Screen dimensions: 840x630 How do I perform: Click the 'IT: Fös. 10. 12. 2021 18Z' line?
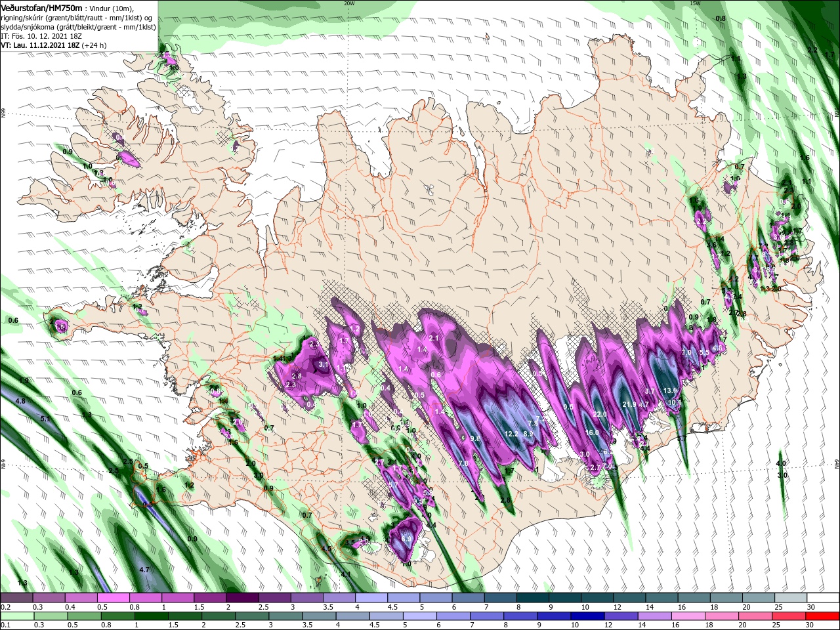41,36
